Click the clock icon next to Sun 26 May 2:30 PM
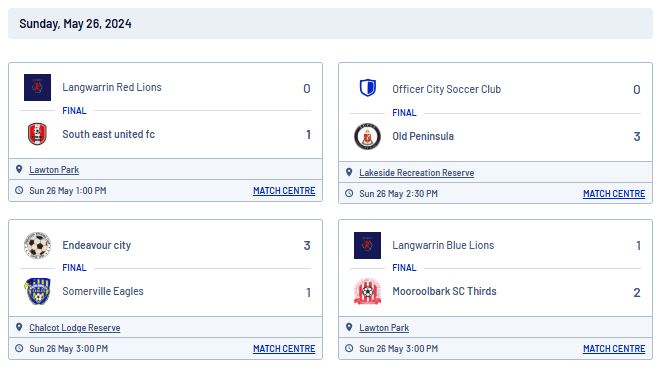 [349, 193]
